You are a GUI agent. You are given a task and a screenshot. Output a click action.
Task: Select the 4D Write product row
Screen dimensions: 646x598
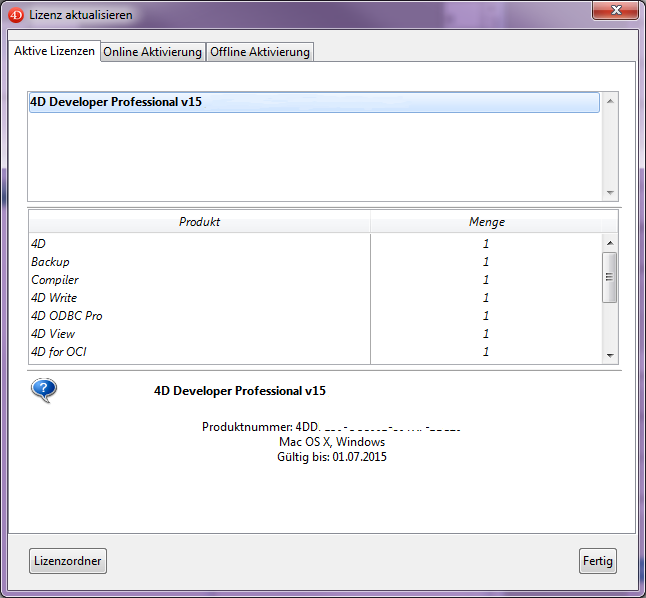point(316,298)
